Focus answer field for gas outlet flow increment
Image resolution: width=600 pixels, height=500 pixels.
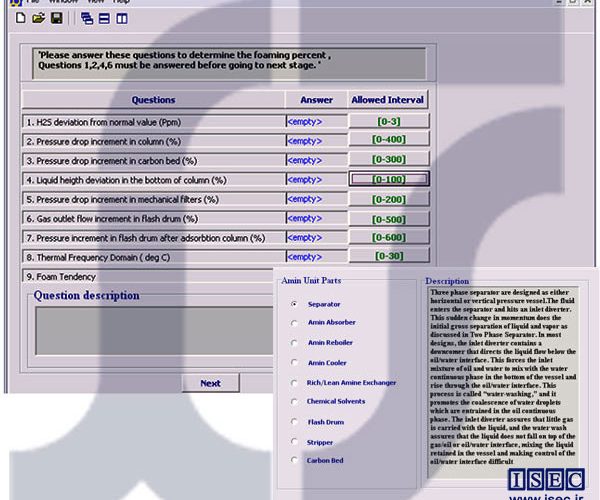(x=316, y=218)
